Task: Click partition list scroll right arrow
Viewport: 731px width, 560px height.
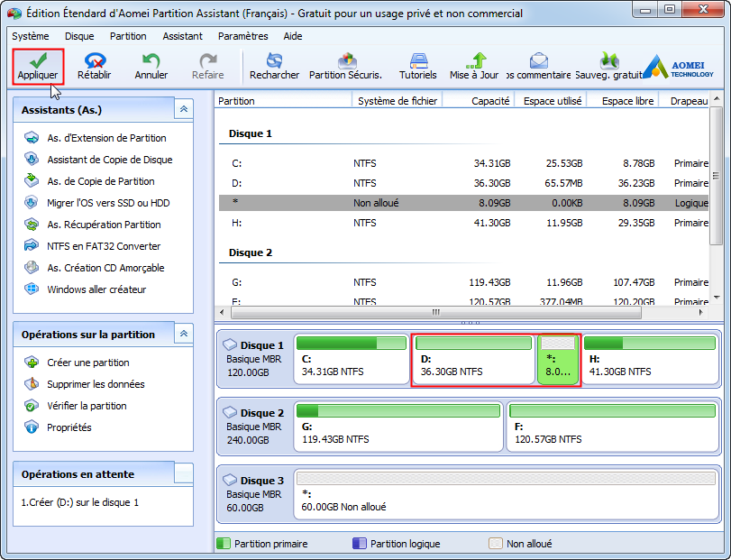Action: point(700,312)
